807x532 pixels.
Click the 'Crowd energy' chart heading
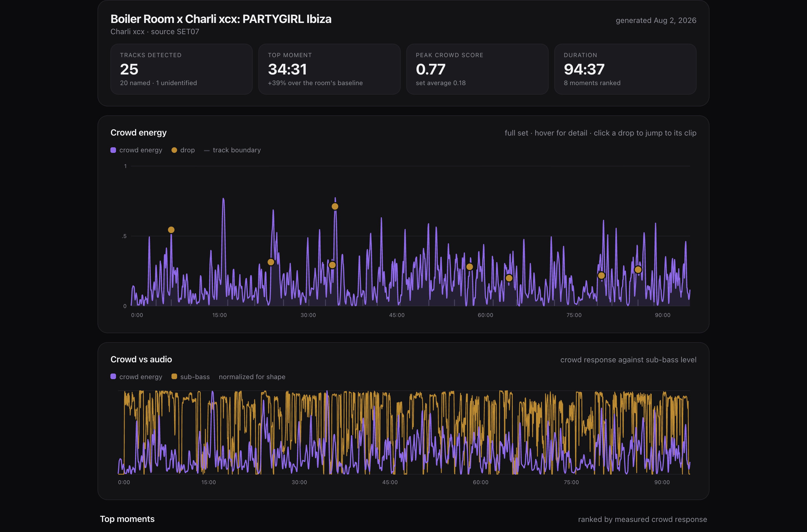pos(138,133)
